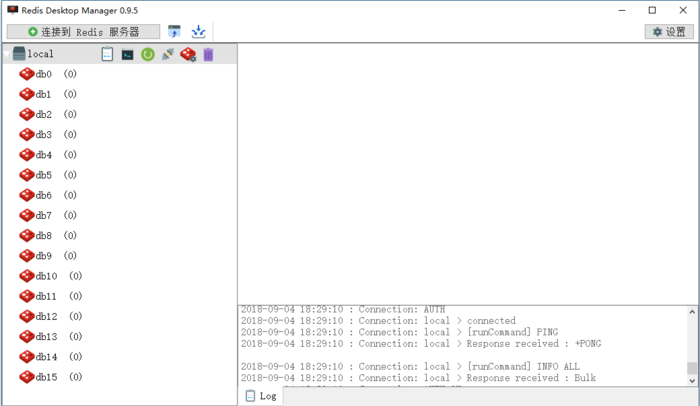Click the Redis Desktop Manager title icon
700x406 pixels.
[12, 10]
